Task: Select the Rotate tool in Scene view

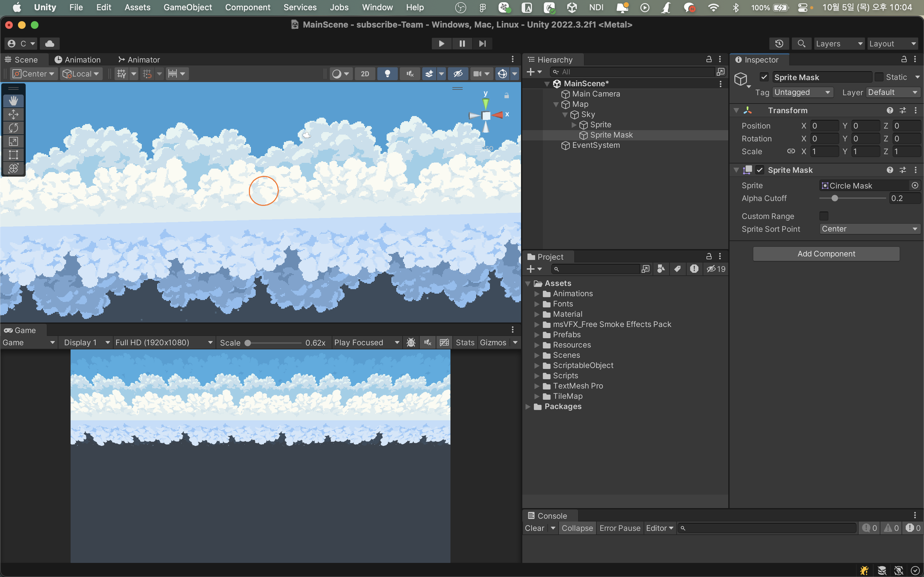Action: 13,128
